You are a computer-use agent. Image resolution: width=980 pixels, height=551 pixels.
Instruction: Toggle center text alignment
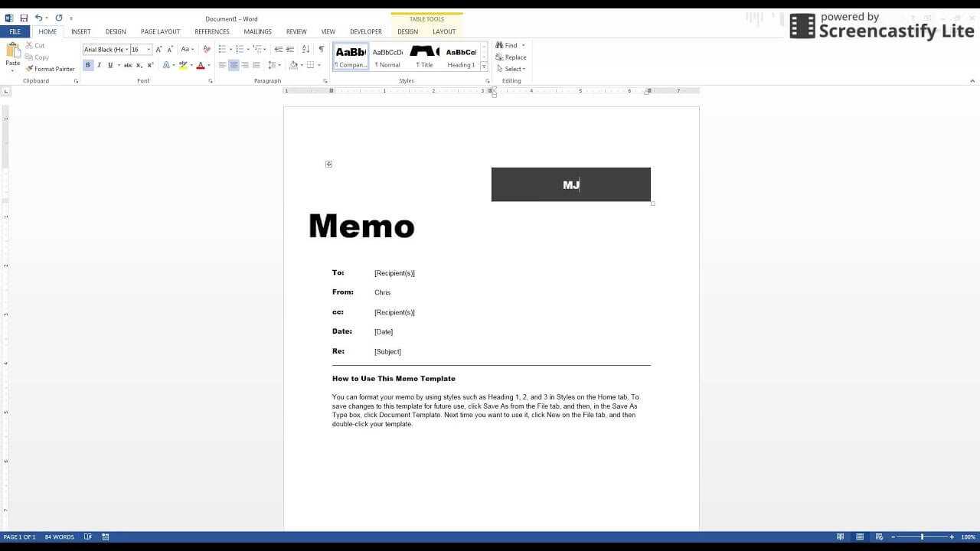(234, 65)
